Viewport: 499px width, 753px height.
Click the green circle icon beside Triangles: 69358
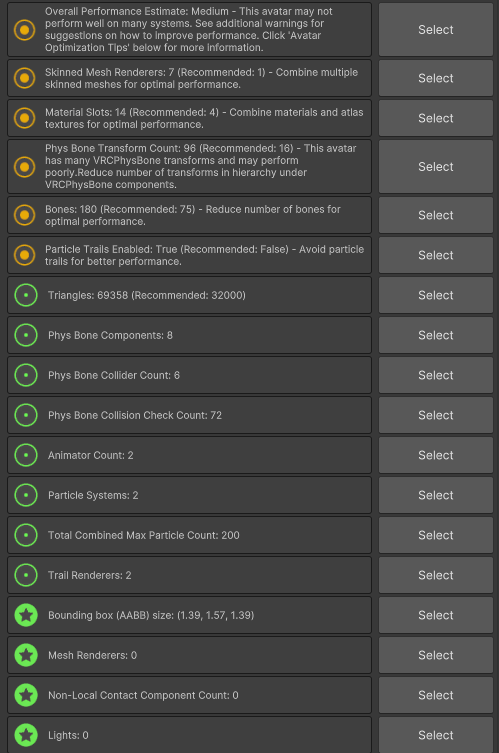click(26, 295)
